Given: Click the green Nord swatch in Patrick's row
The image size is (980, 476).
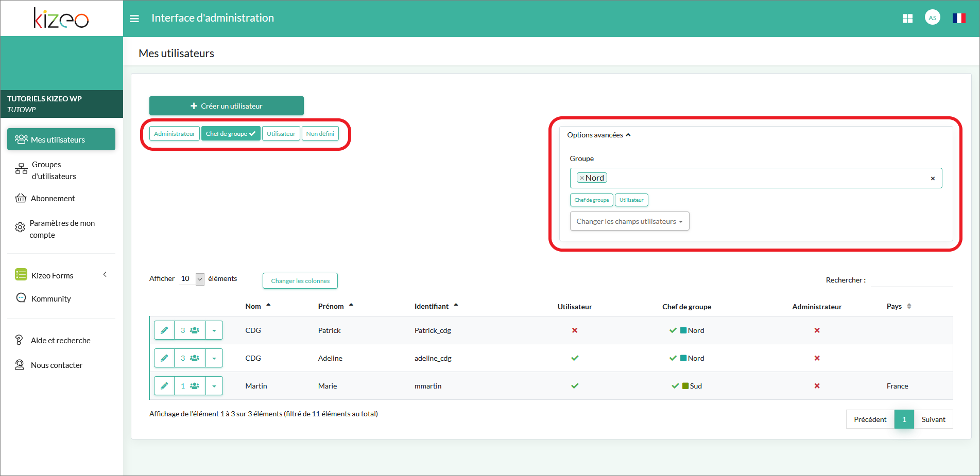Looking at the screenshot, I should tap(683, 330).
